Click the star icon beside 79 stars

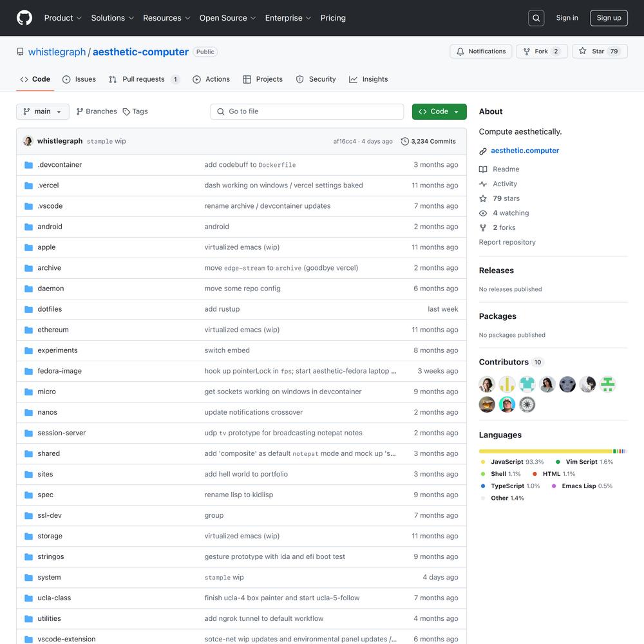click(x=483, y=198)
